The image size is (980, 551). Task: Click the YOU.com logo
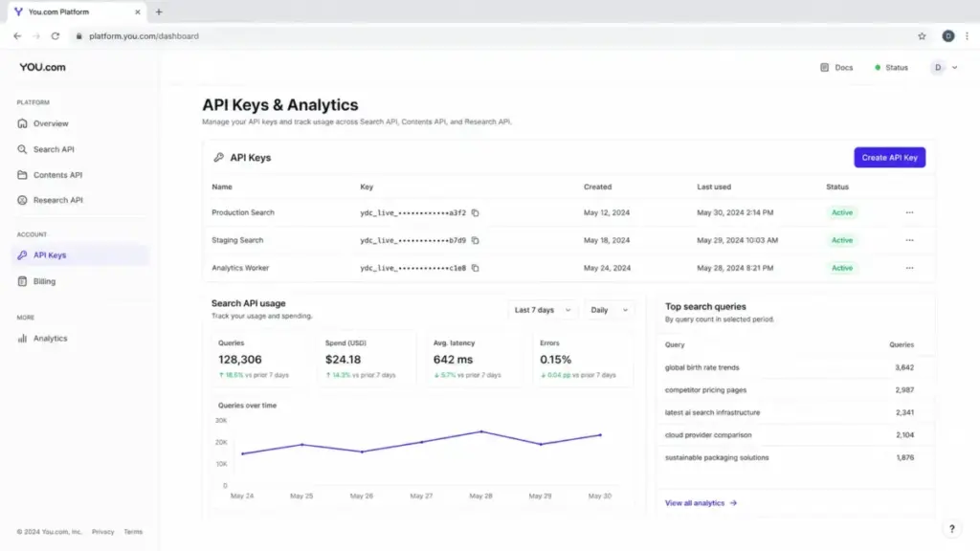pos(42,67)
